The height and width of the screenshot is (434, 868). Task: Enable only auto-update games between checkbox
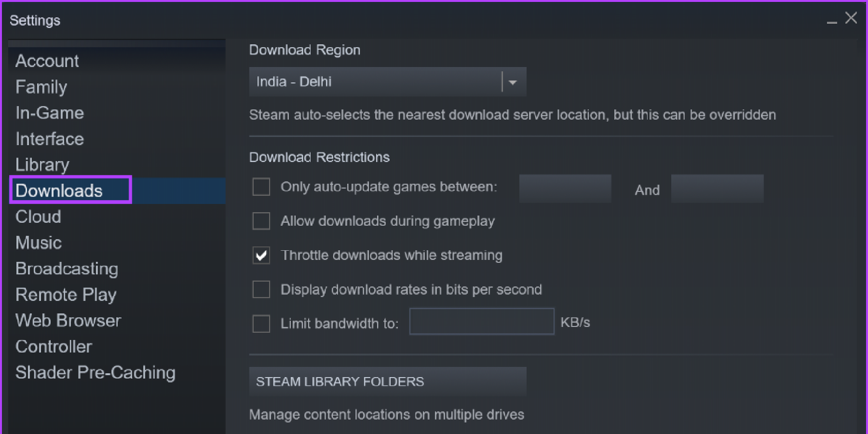pyautogui.click(x=261, y=187)
